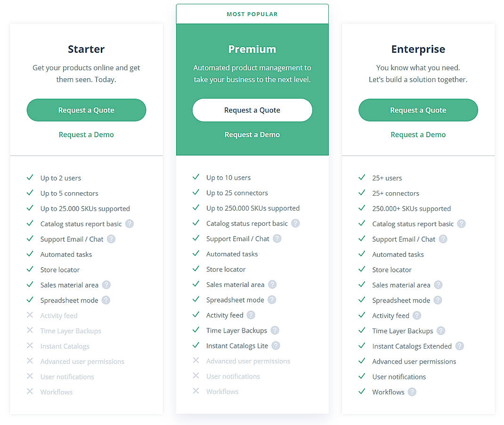This screenshot has height=425, width=504.
Task: Click the X beside Advanced user permissions in Starter
Action: 30,361
